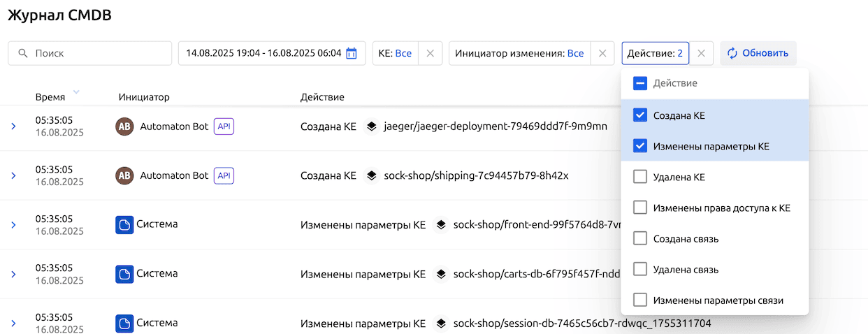Expand the jaeger-deployment row chevron

(x=13, y=126)
